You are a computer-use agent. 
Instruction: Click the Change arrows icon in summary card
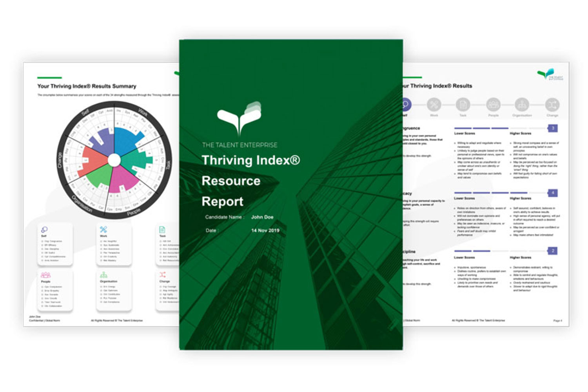[163, 274]
